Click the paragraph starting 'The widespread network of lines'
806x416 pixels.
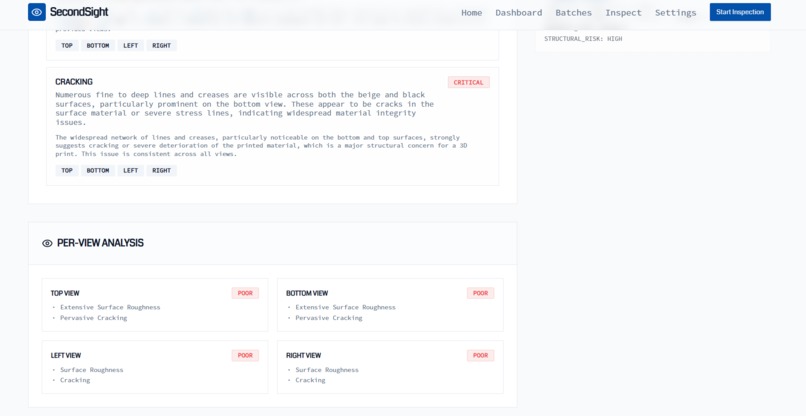pos(261,146)
